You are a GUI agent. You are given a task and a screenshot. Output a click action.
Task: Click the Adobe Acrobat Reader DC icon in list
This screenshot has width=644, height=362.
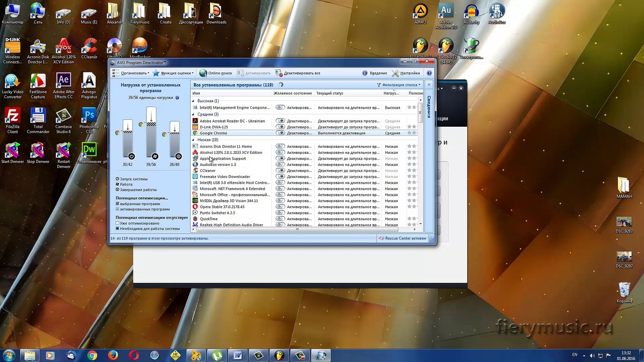[195, 121]
